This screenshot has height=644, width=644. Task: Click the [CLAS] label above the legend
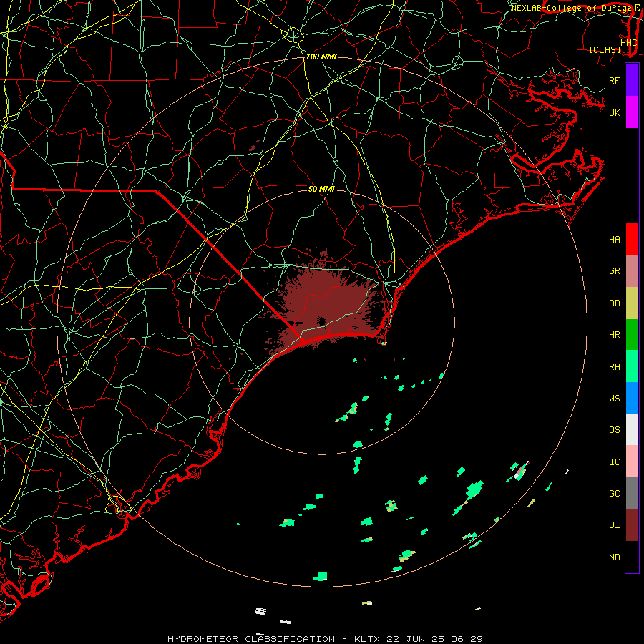[x=605, y=50]
